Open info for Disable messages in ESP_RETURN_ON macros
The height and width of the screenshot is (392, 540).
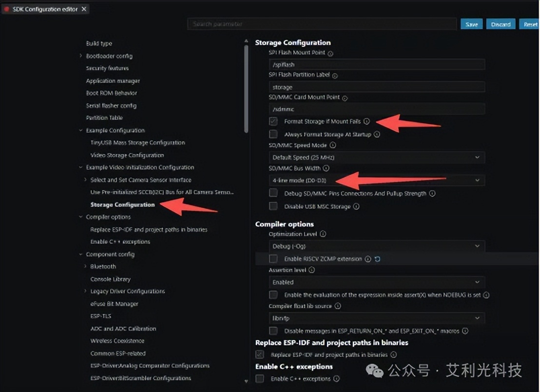point(465,331)
